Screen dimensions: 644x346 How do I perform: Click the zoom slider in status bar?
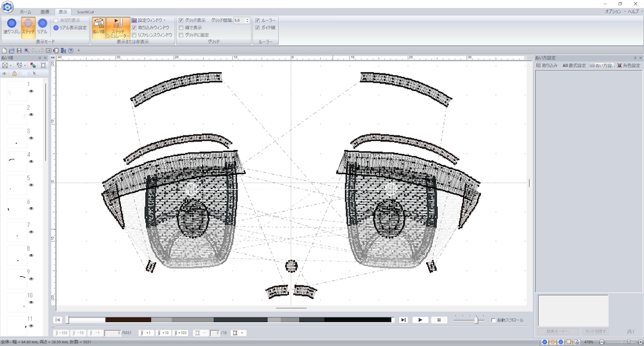[622, 342]
